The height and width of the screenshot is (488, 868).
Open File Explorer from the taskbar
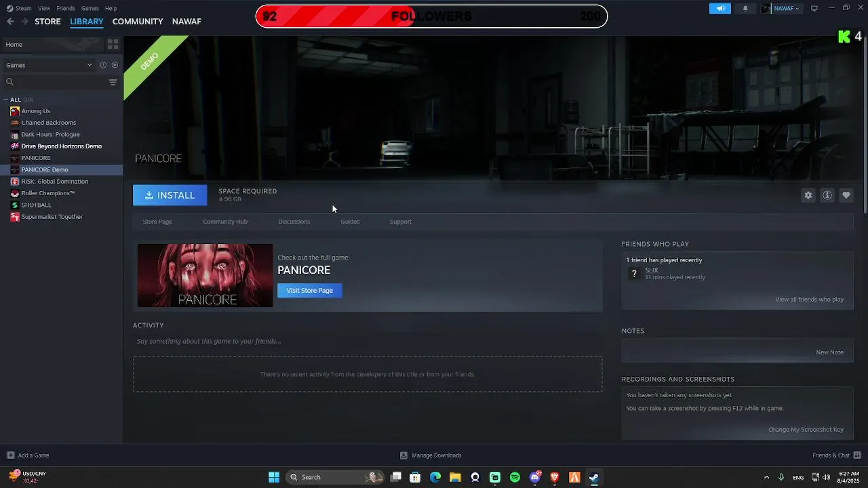[455, 477]
